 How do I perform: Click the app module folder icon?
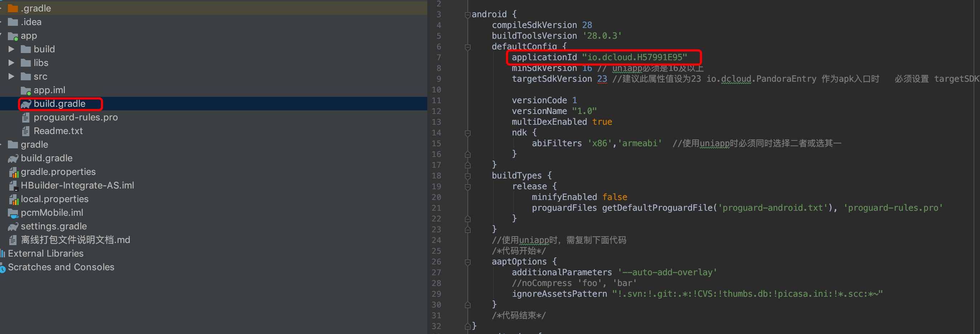click(13, 36)
